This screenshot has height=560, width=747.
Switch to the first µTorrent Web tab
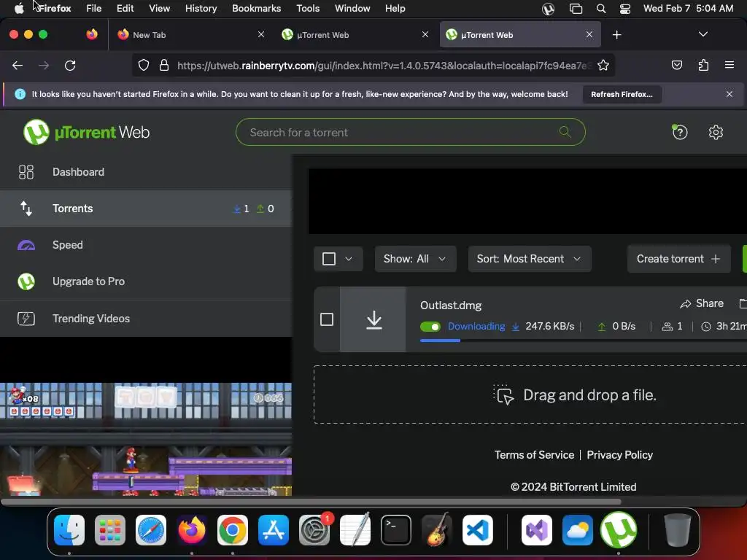point(355,35)
